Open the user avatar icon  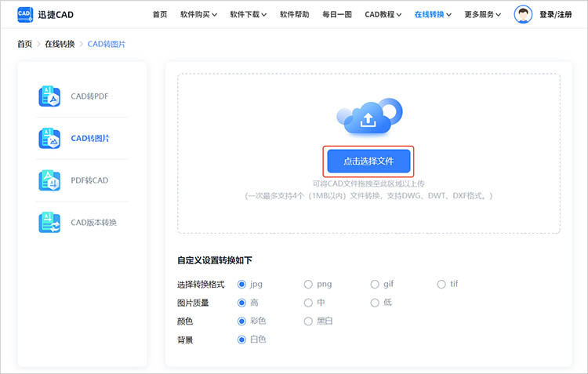(523, 15)
